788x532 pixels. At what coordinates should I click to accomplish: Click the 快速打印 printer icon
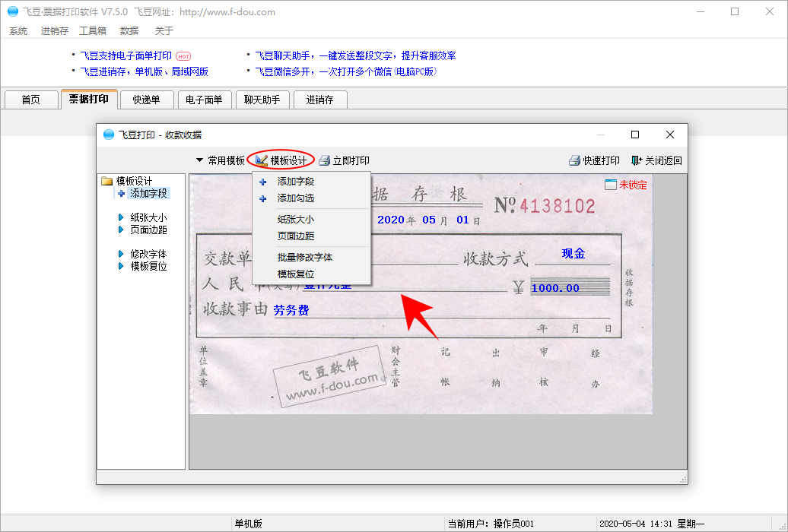point(574,160)
